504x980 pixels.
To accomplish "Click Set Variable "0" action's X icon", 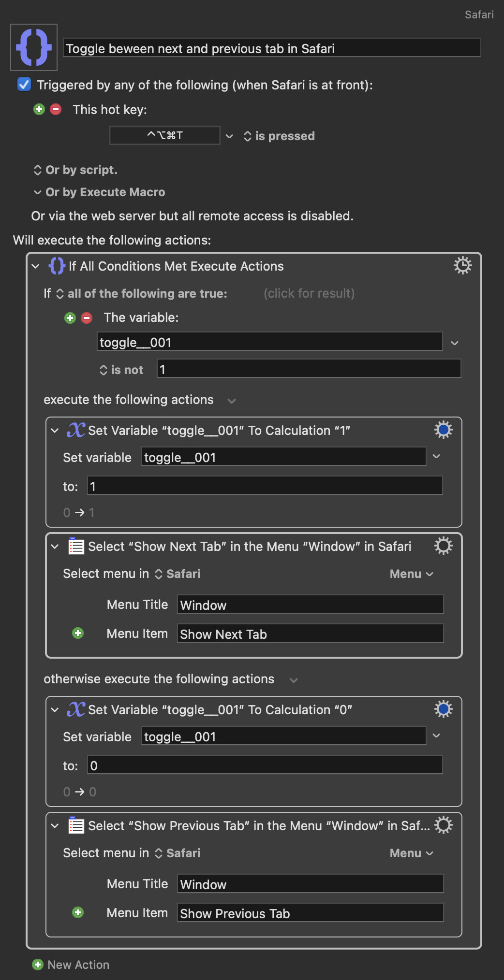I will click(x=76, y=709).
